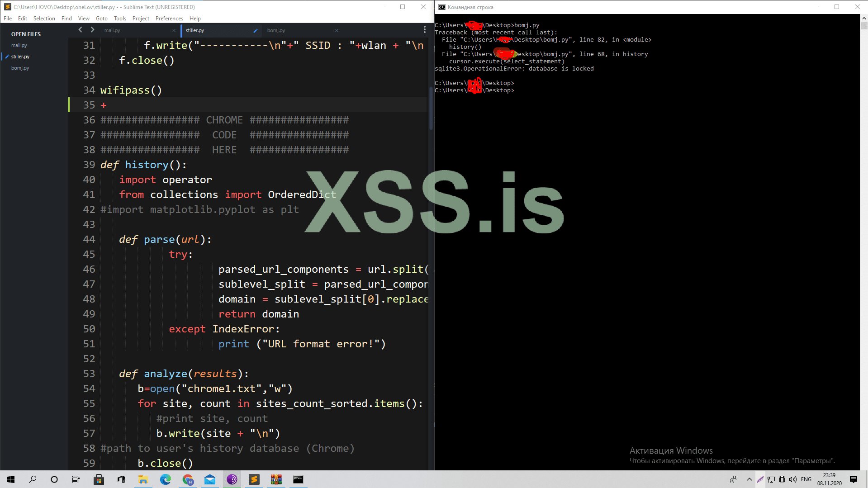Image resolution: width=868 pixels, height=488 pixels.
Task: Open Tor Browser from the taskbar
Action: [232, 479]
